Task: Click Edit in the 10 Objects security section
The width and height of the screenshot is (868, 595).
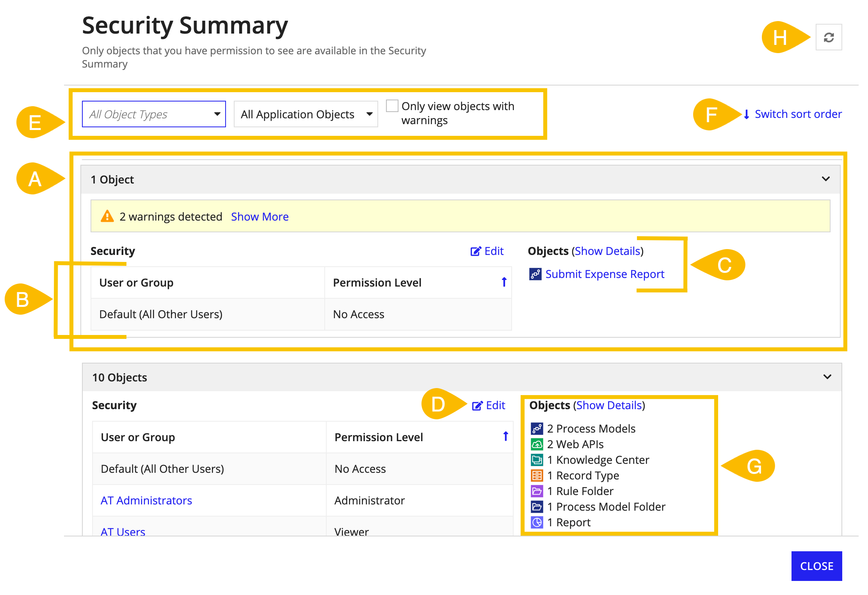Action: tap(495, 406)
